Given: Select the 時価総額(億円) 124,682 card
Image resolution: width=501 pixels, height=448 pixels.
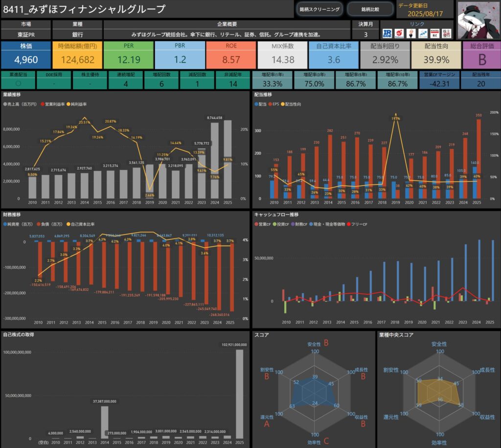Looking at the screenshot, I should pos(77,55).
